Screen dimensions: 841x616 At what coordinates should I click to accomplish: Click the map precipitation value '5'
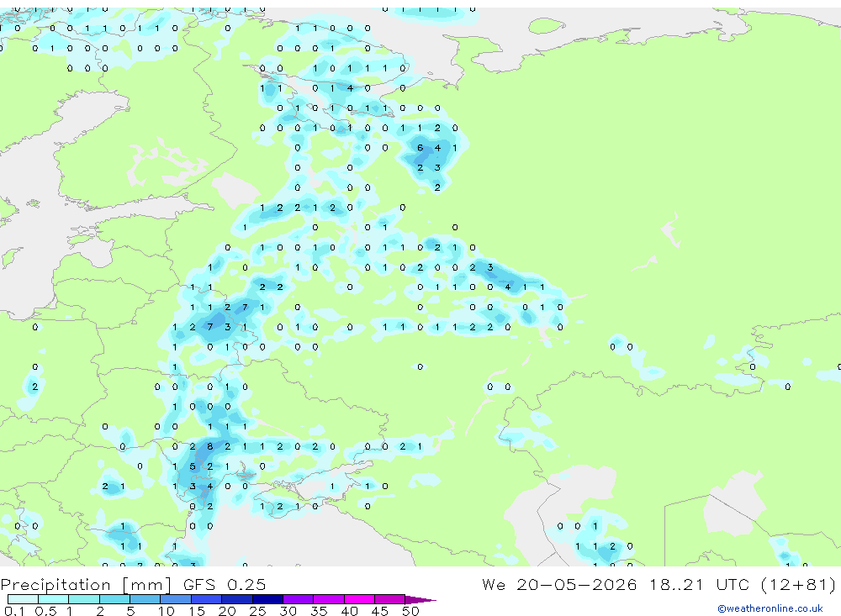(x=193, y=466)
